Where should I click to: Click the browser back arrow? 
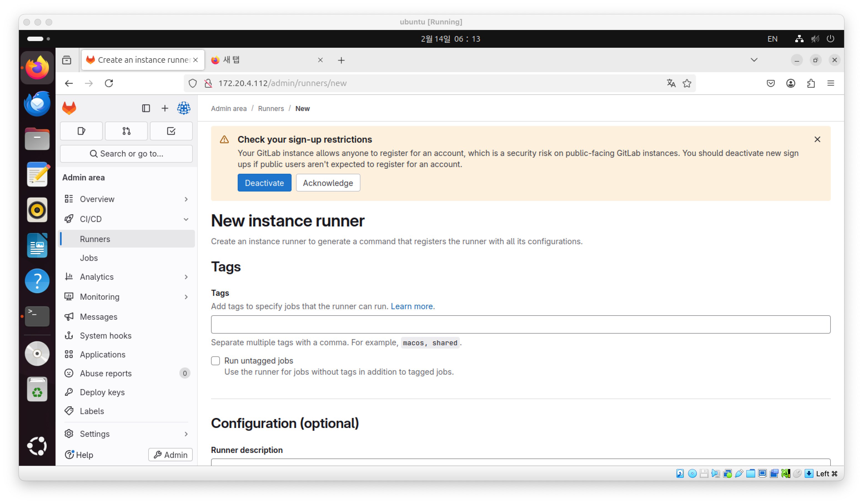pos(69,83)
